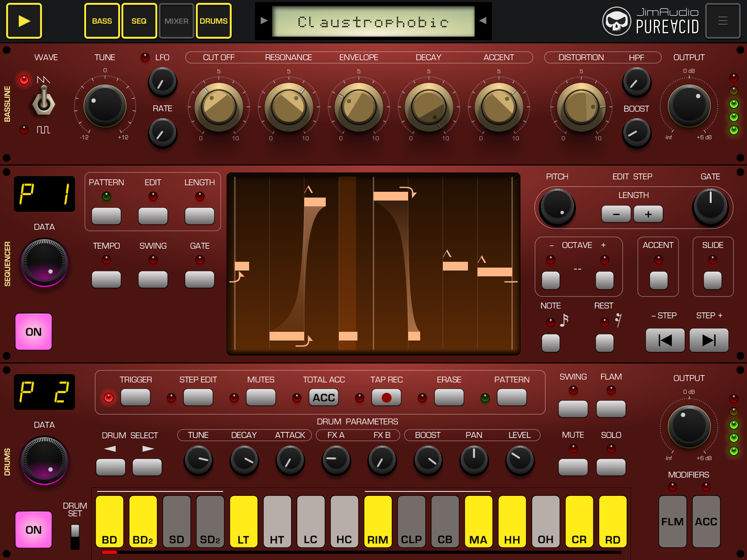Select previous drum with left arrow button
747x560 pixels.
click(x=110, y=467)
